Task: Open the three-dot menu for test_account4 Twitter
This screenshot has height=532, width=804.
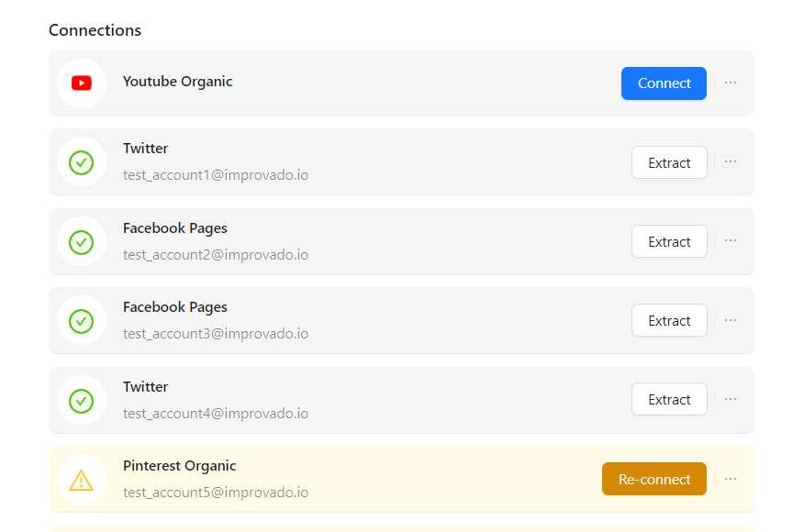Action: point(731,399)
